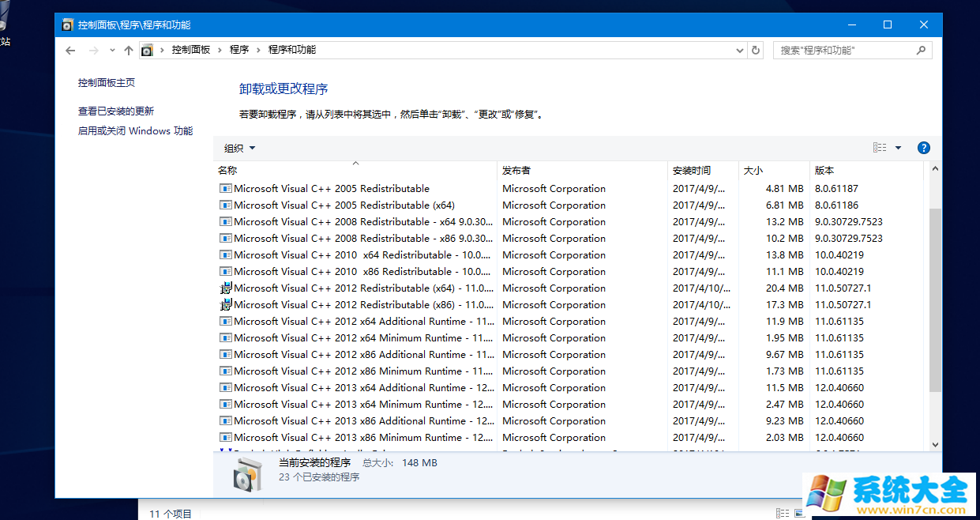Click the vertical scrollbar thumb of program list
The width and height of the screenshot is (980, 520).
(x=935, y=301)
